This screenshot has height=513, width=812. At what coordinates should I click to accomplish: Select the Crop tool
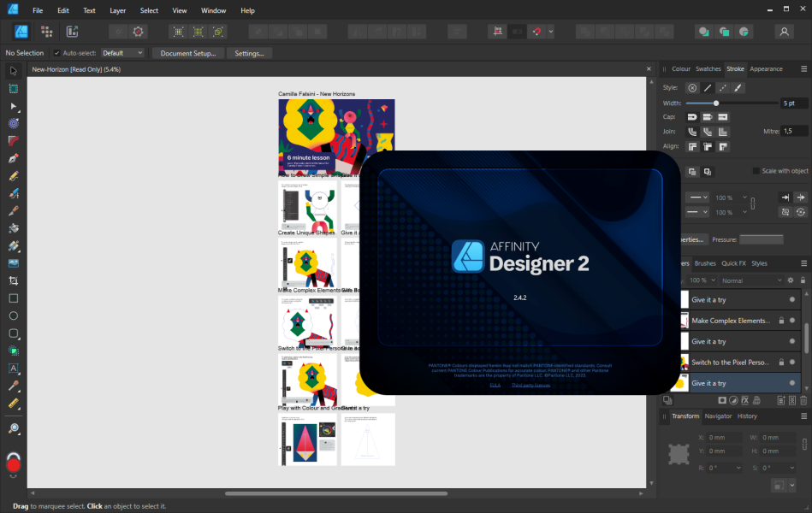(14, 280)
